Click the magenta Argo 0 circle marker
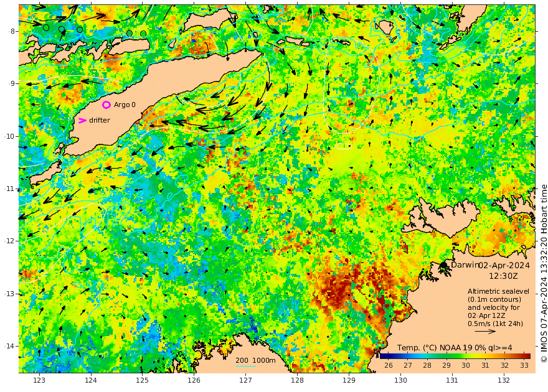548x392 pixels. coord(106,105)
